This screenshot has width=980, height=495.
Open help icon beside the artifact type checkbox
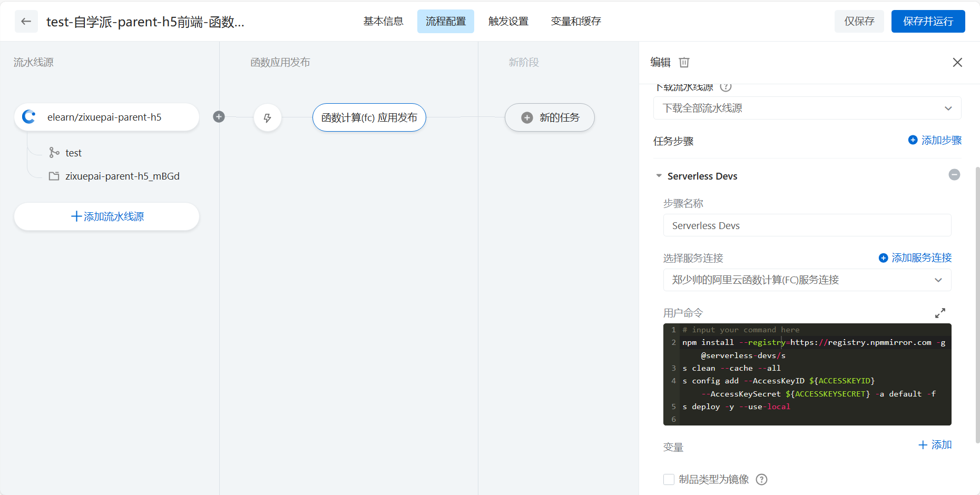pos(761,479)
